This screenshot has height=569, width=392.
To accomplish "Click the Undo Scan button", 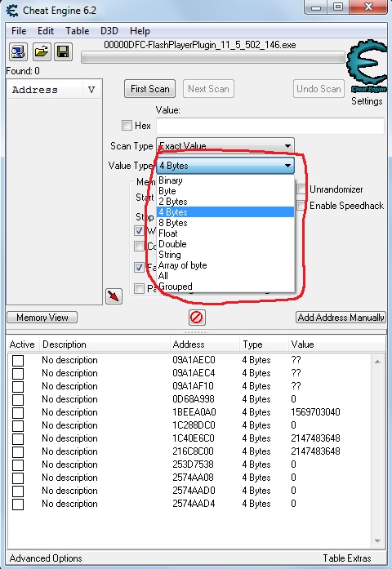I will pyautogui.click(x=318, y=89).
